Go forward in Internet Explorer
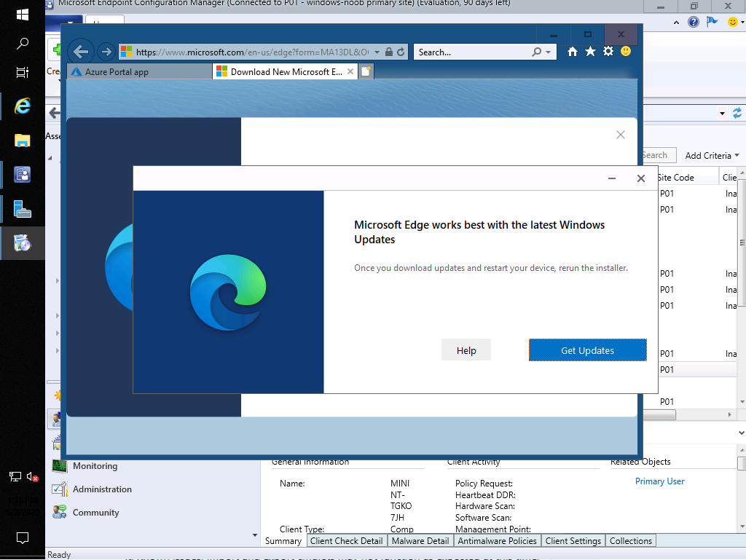 tap(106, 52)
